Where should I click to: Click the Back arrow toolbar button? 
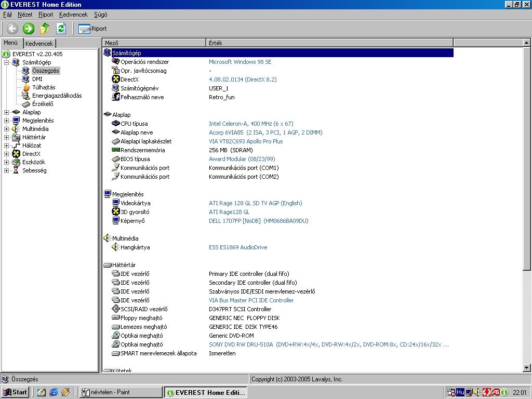point(12,29)
